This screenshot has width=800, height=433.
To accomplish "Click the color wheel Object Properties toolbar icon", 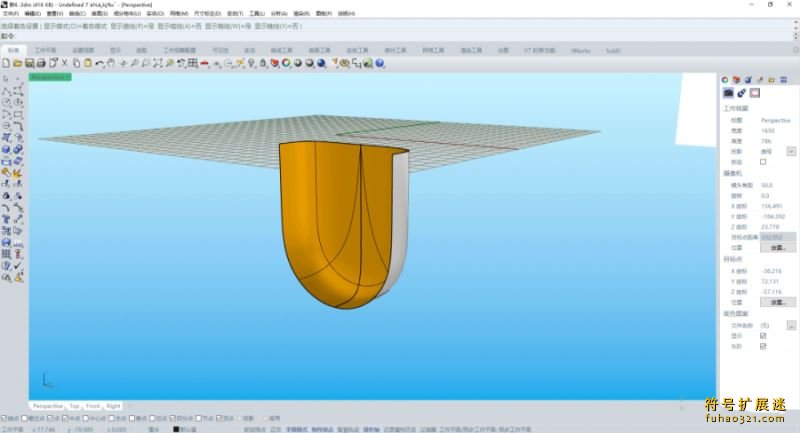I will (286, 63).
